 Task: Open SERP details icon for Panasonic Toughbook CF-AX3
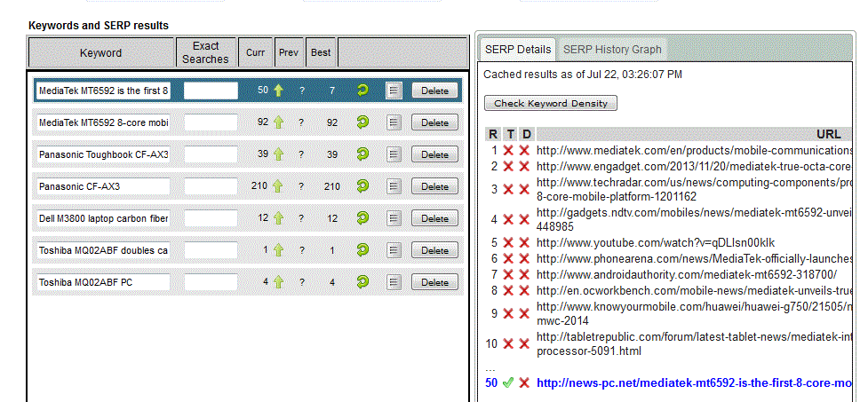tap(394, 154)
